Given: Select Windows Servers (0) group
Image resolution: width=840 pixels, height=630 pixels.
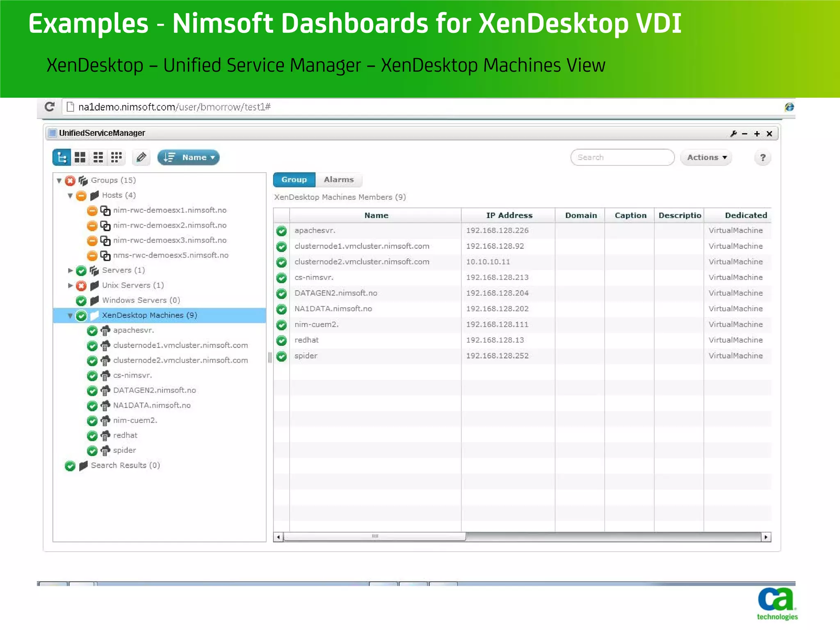Looking at the screenshot, I should (141, 301).
